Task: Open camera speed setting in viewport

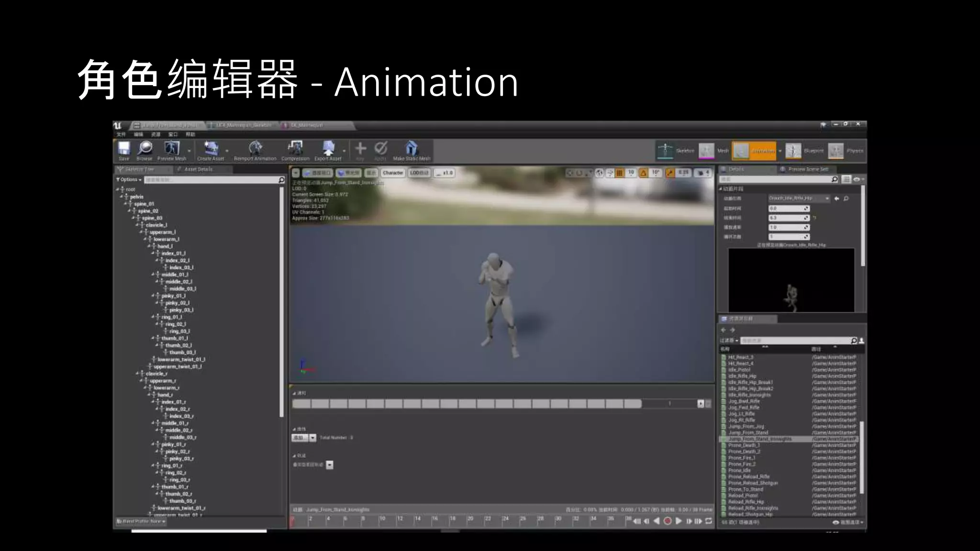Action: tap(702, 173)
